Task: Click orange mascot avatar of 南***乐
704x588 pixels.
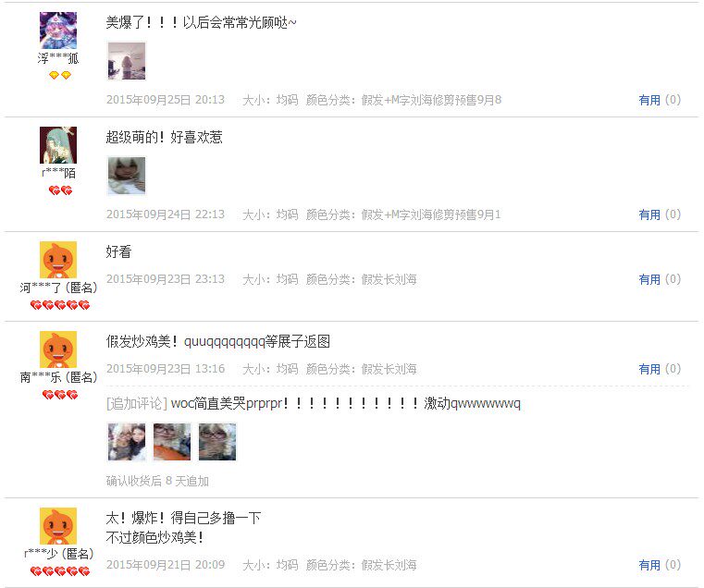Action: point(58,349)
